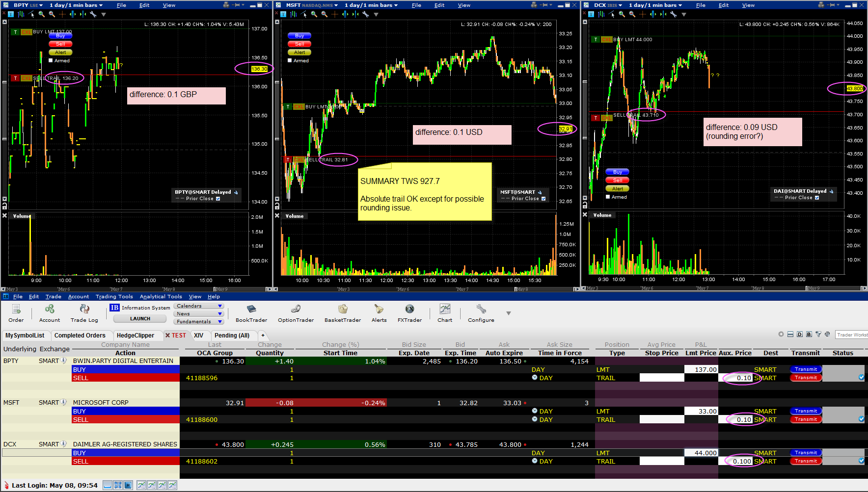Click the CXL cancel marker on BPTY sell trail order
The image size is (868, 492).
click(27, 78)
